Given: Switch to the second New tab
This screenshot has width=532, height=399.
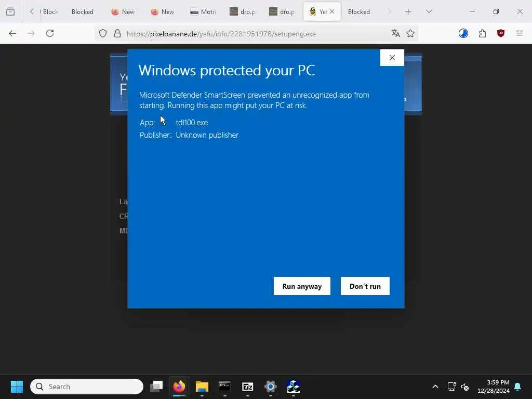Looking at the screenshot, I should click(162, 11).
